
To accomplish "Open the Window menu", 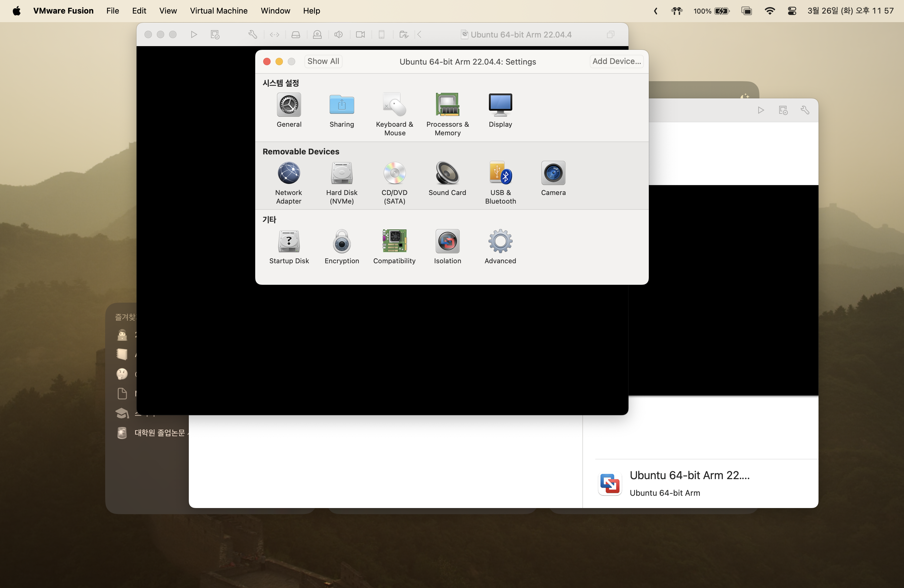I will 275,11.
